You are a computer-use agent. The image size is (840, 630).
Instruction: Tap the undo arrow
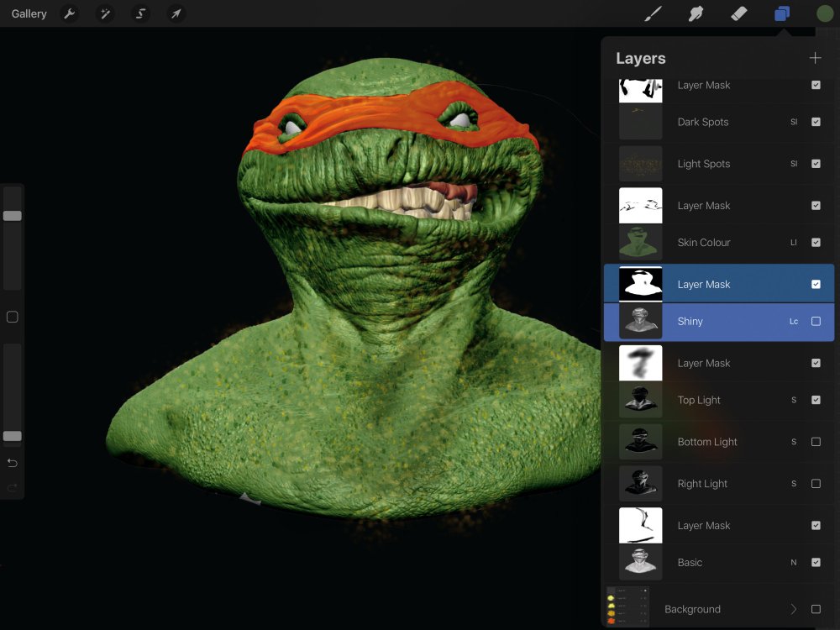13,463
